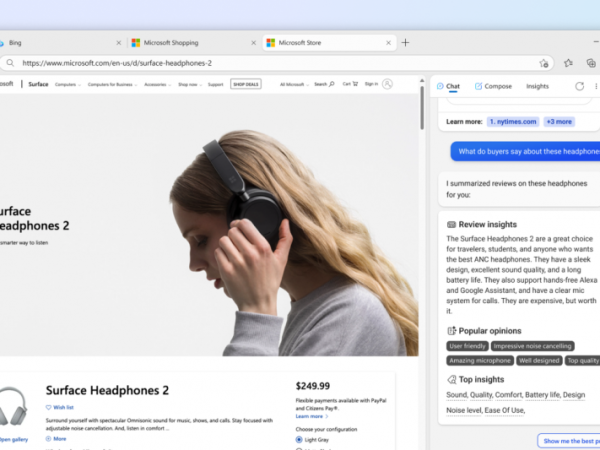Click the Popular opinions heading icon
The width and height of the screenshot is (600, 450).
[452, 331]
